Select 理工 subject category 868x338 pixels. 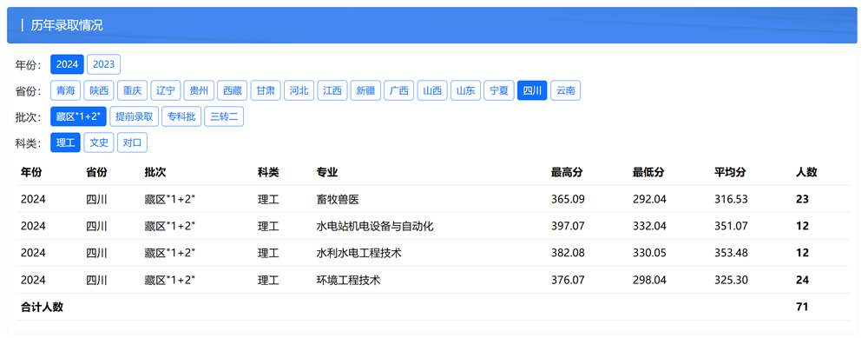(65, 143)
